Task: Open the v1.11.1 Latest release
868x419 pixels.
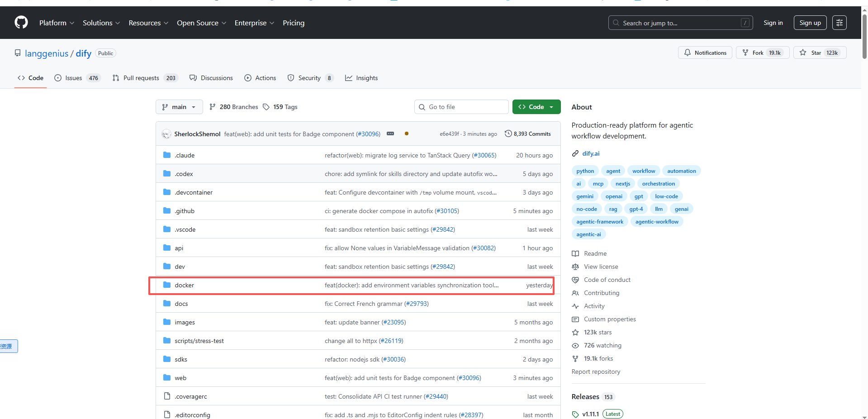Action: coord(598,414)
